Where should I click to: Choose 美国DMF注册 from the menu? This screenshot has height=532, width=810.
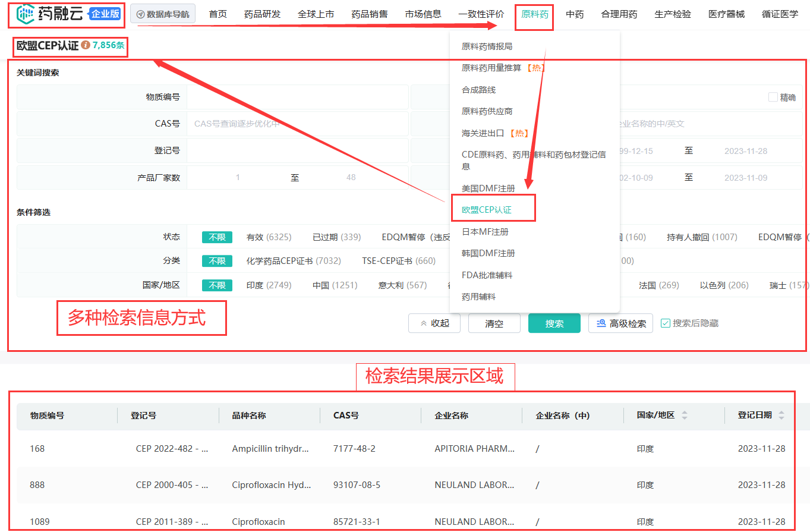[488, 188]
